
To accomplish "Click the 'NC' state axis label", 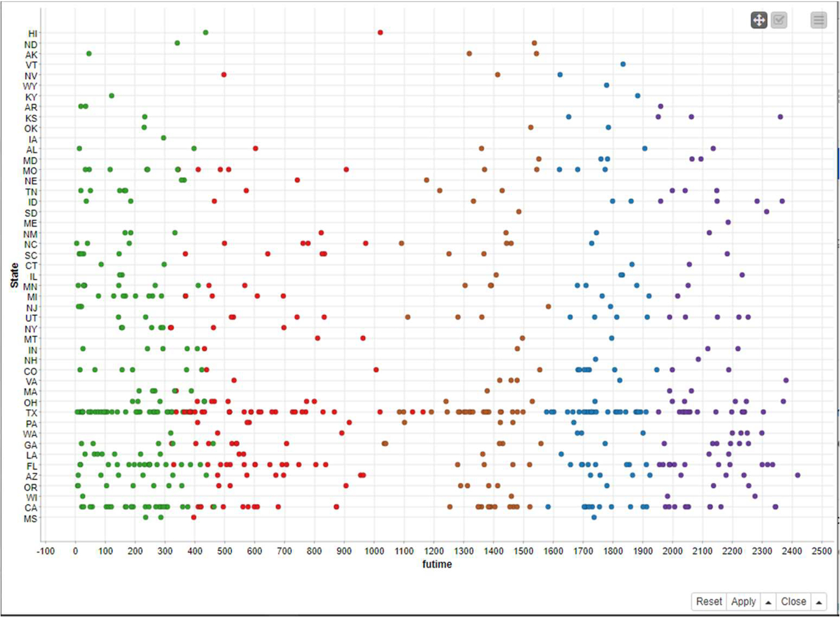I will [31, 245].
